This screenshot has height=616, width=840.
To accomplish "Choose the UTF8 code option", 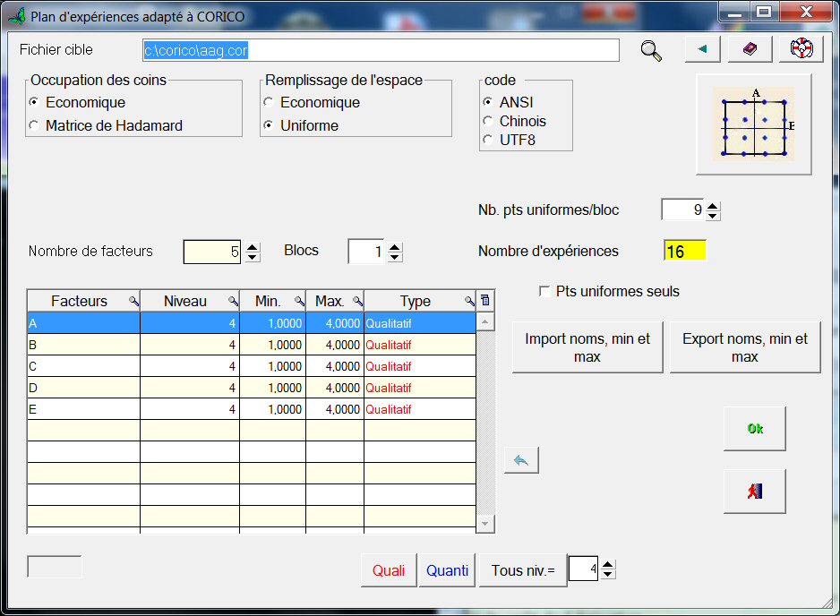I will tap(488, 140).
